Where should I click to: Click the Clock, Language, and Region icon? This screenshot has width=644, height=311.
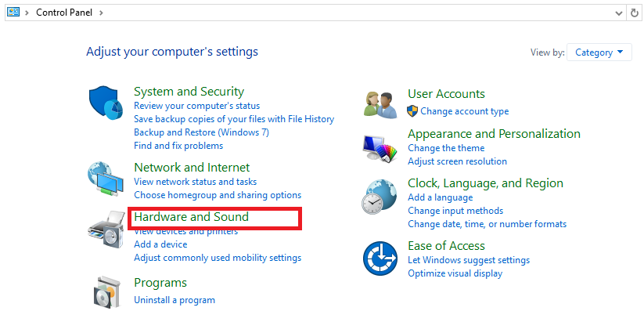coord(380,197)
